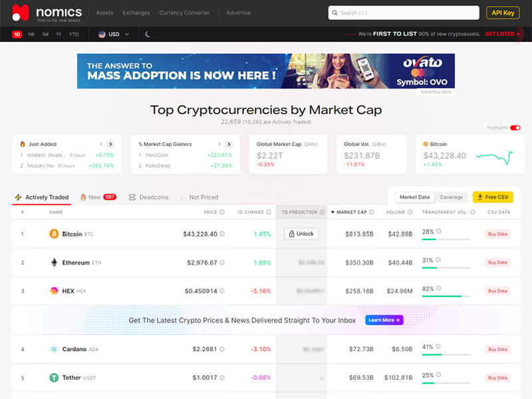Click the flame icon on Just Added card
Image resolution: width=532 pixels, height=399 pixels.
coord(23,144)
